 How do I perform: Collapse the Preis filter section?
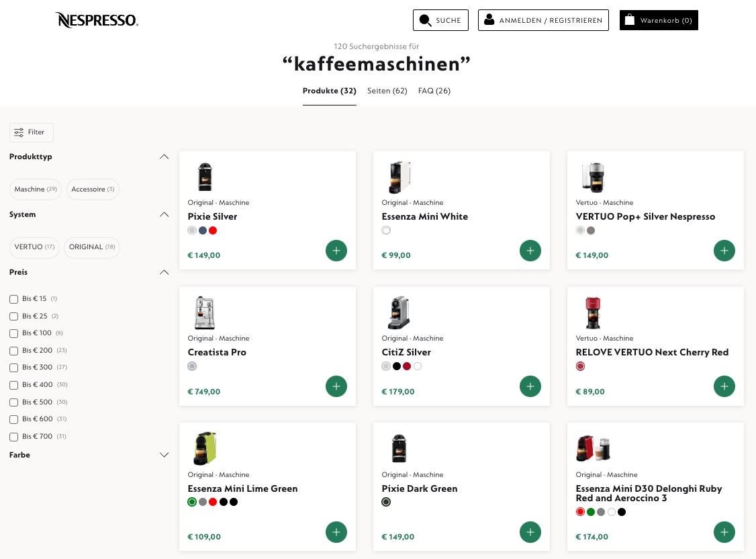point(164,272)
